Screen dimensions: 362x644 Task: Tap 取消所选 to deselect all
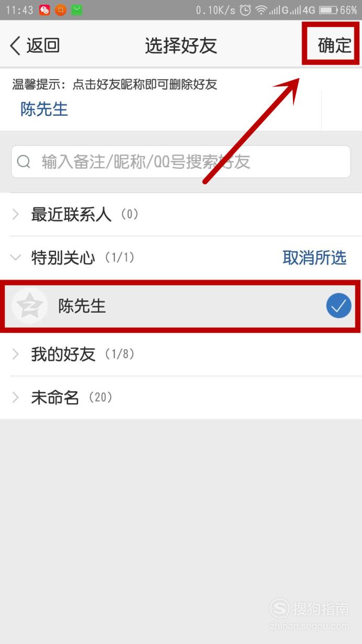pos(314,258)
